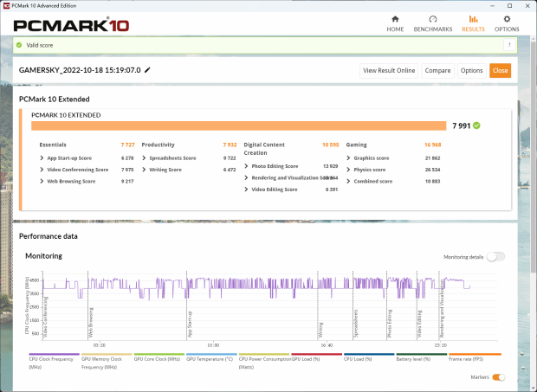This screenshot has height=392, width=537.
Task: Open the Options gear icon
Action: click(507, 19)
